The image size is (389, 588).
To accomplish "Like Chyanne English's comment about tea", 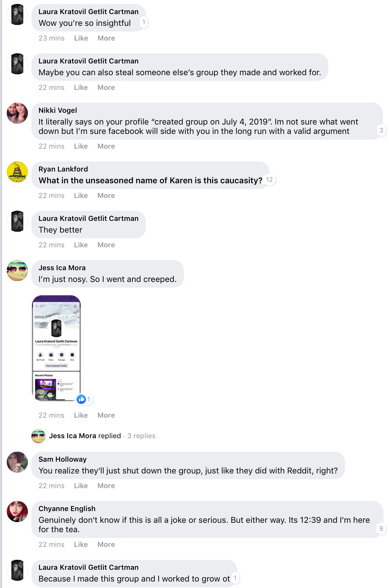I will 81,545.
